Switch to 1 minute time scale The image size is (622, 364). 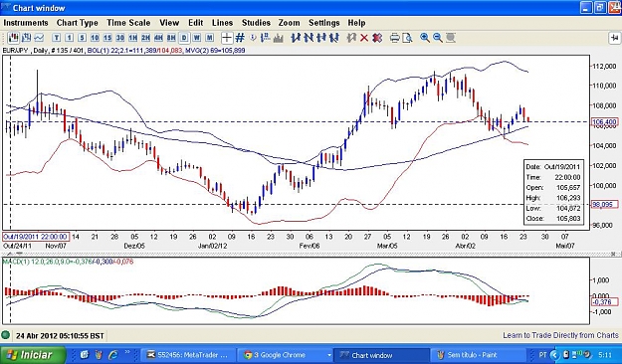[x=70, y=38]
